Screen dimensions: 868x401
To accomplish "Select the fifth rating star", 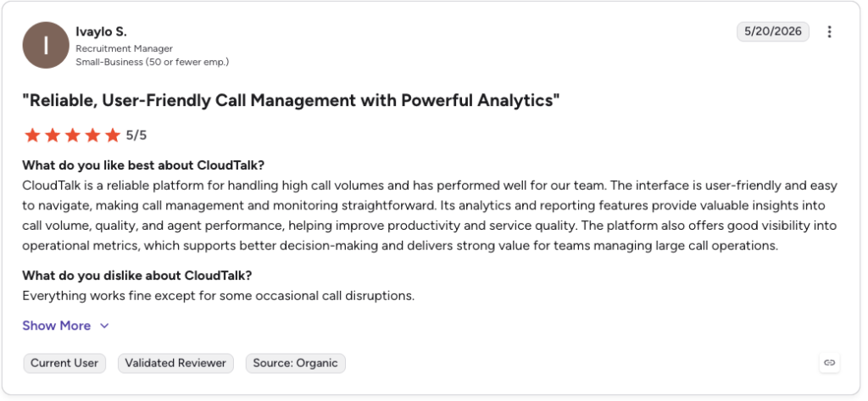I will coord(113,135).
